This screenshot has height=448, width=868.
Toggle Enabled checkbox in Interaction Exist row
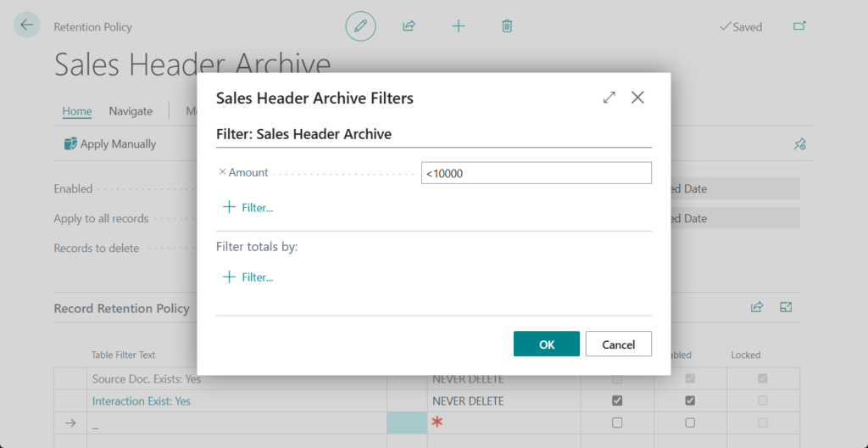coord(690,400)
